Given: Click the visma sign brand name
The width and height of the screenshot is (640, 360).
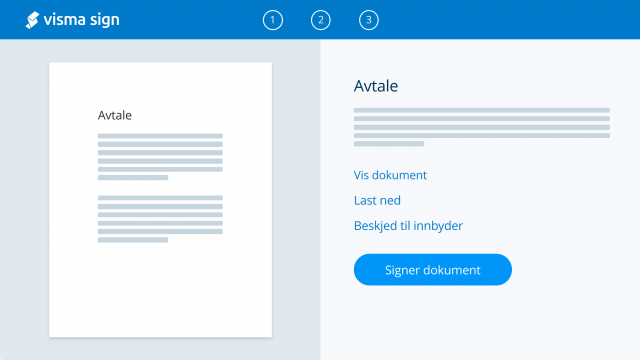Looking at the screenshot, I should tap(81, 20).
